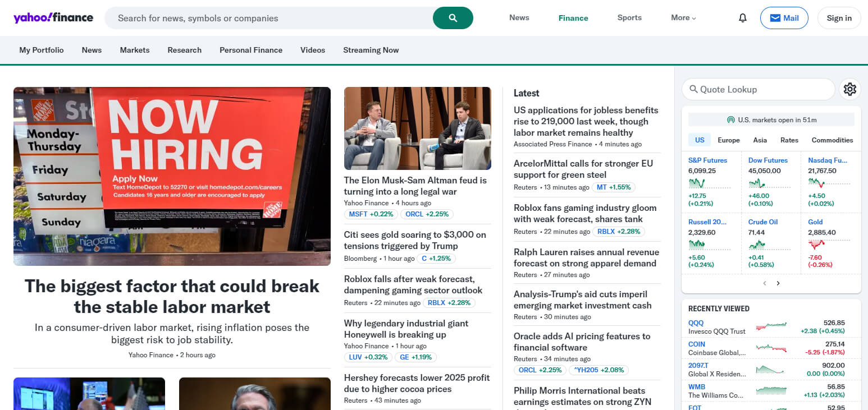The height and width of the screenshot is (410, 868).
Task: Open Streaming Now menu
Action: [371, 50]
